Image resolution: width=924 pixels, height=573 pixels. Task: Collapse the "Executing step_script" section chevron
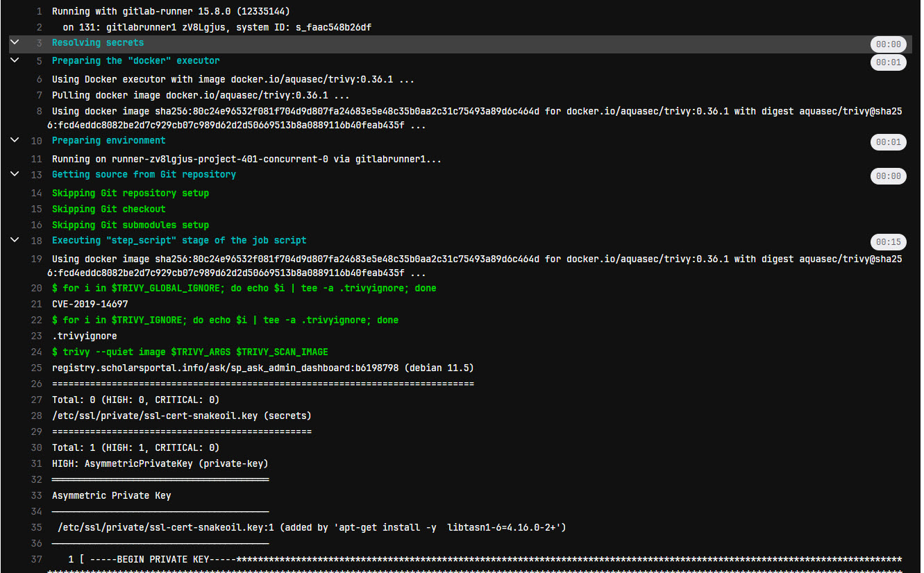(14, 239)
